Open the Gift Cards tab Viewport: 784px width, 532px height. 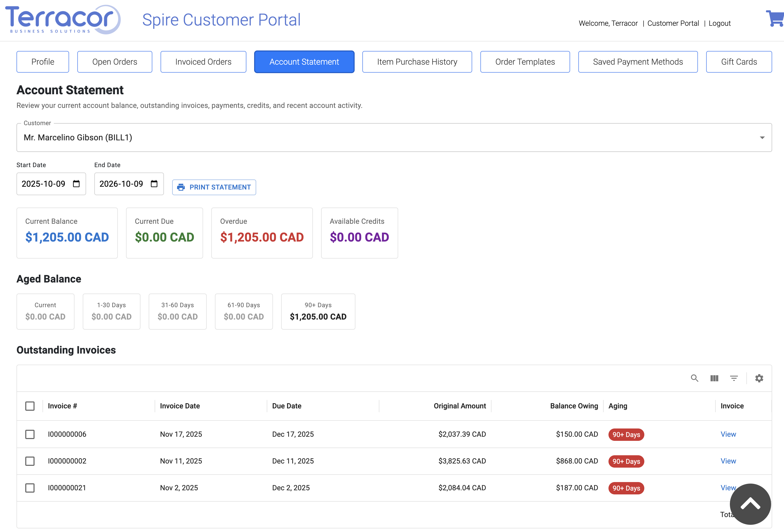739,62
